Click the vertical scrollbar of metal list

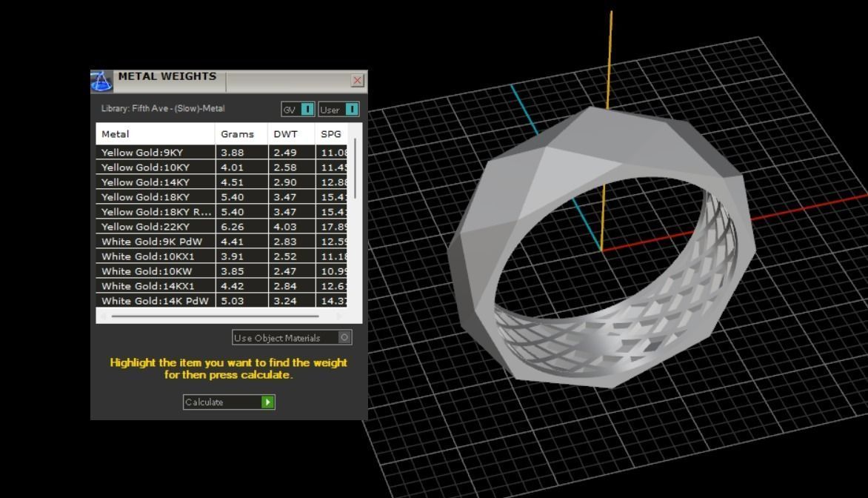pyautogui.click(x=355, y=169)
